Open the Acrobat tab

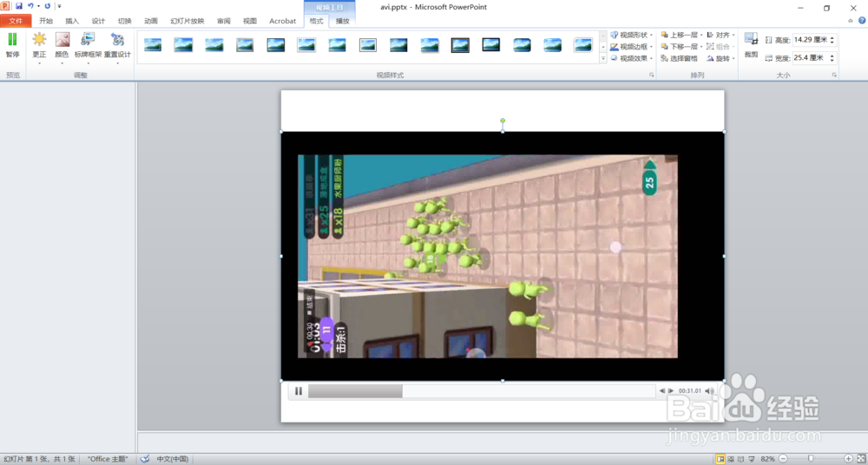[x=282, y=21]
